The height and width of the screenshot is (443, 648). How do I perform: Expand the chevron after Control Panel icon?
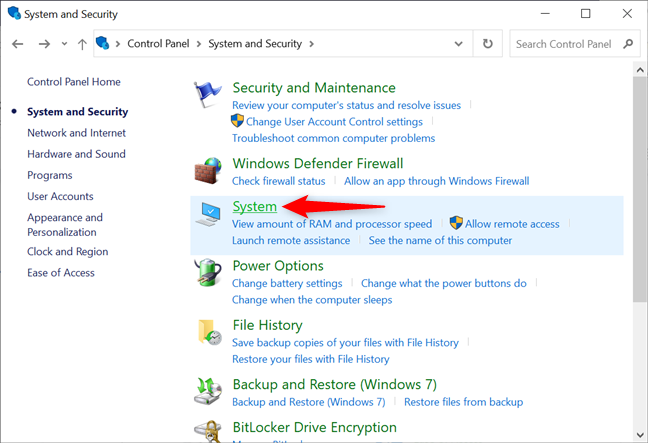point(118,44)
